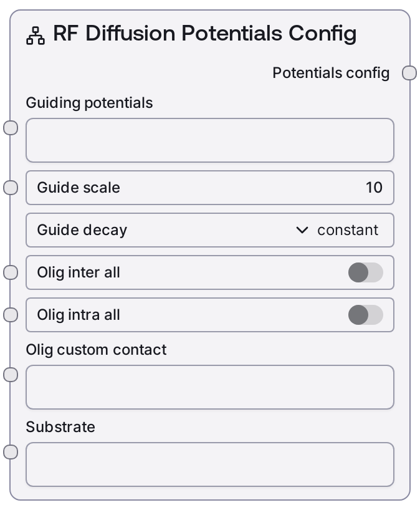
Task: Click the Guiding potentials field label
Action: tap(89, 103)
